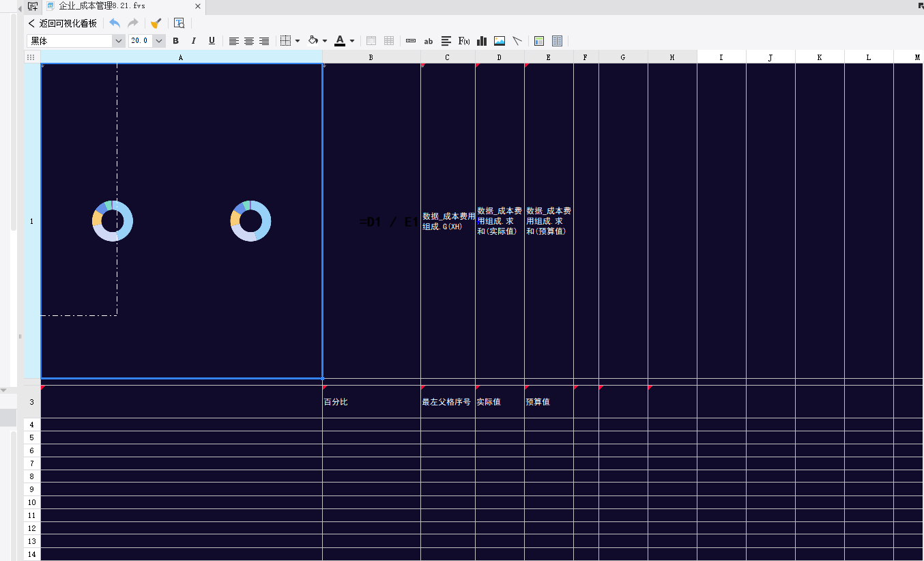Select the format painter brush

pyautogui.click(x=156, y=23)
